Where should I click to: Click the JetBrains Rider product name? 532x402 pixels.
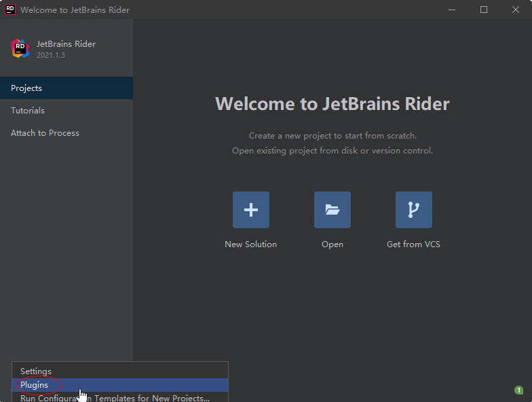[66, 43]
